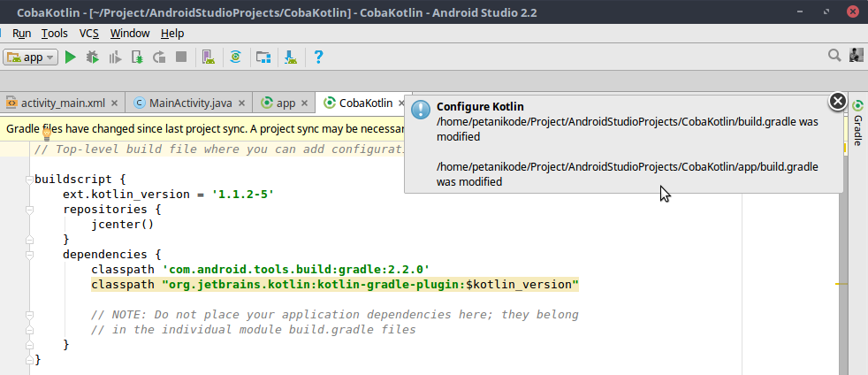Close the activity_main.xml tab
The width and height of the screenshot is (868, 375).
click(115, 103)
